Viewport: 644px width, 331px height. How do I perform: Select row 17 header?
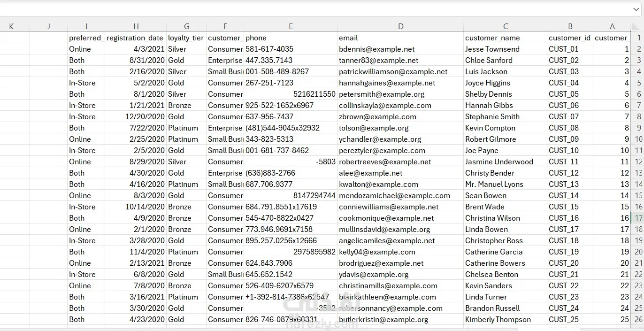tap(638, 218)
